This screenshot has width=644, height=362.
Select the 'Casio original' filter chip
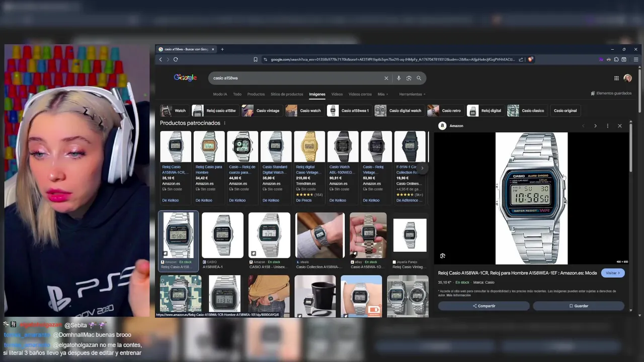tap(565, 111)
